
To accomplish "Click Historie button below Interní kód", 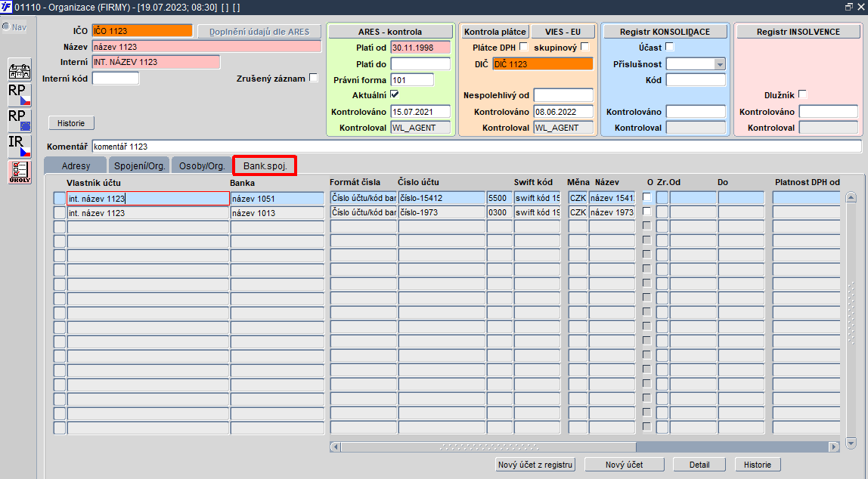I will 71,123.
